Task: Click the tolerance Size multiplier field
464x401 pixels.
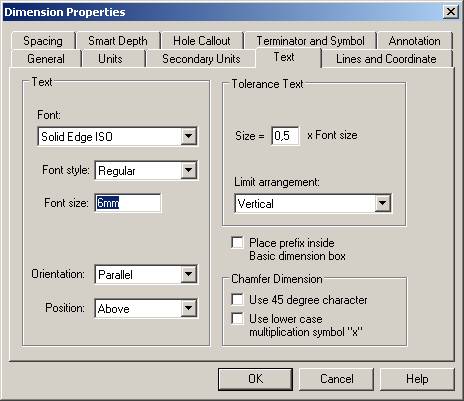Action: [285, 135]
